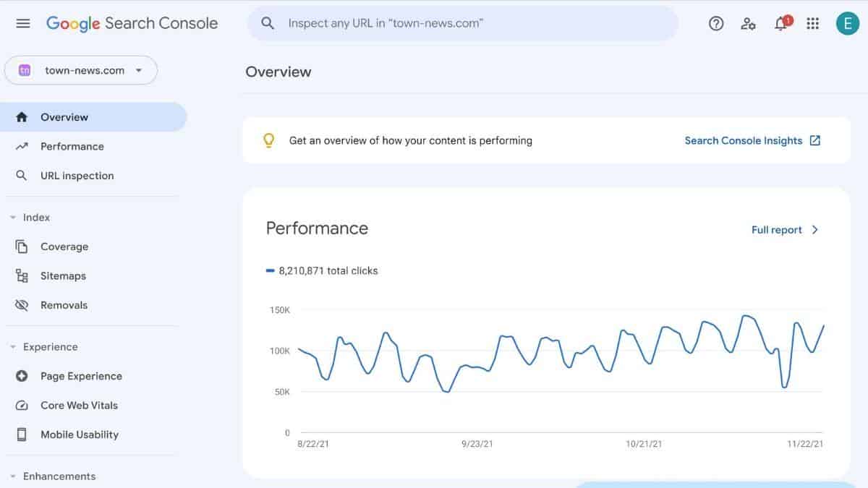The width and height of the screenshot is (868, 488).
Task: Click the help question mark icon
Action: click(x=716, y=23)
